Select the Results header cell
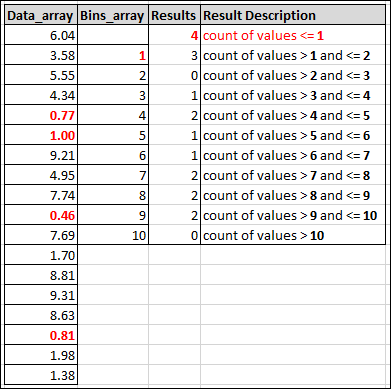391x389 pixels. point(174,15)
